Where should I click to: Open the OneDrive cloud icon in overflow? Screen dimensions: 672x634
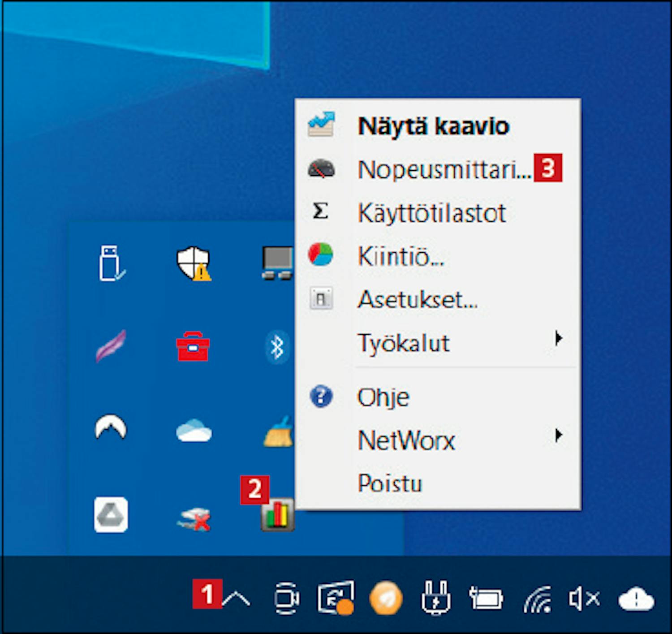point(194,430)
